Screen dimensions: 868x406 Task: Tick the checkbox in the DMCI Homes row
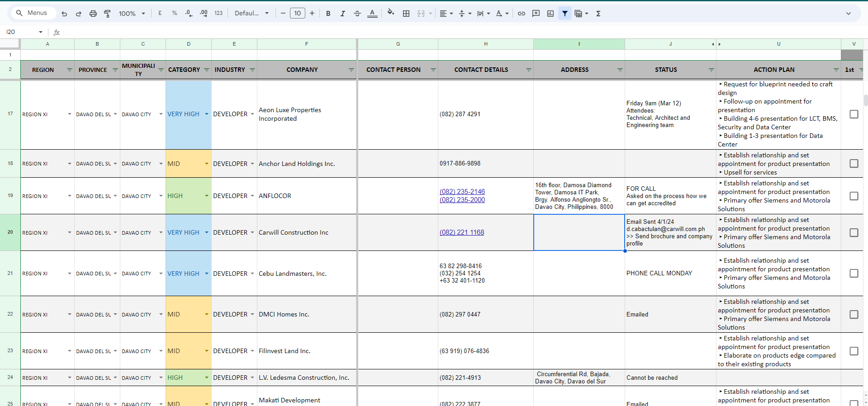854,314
